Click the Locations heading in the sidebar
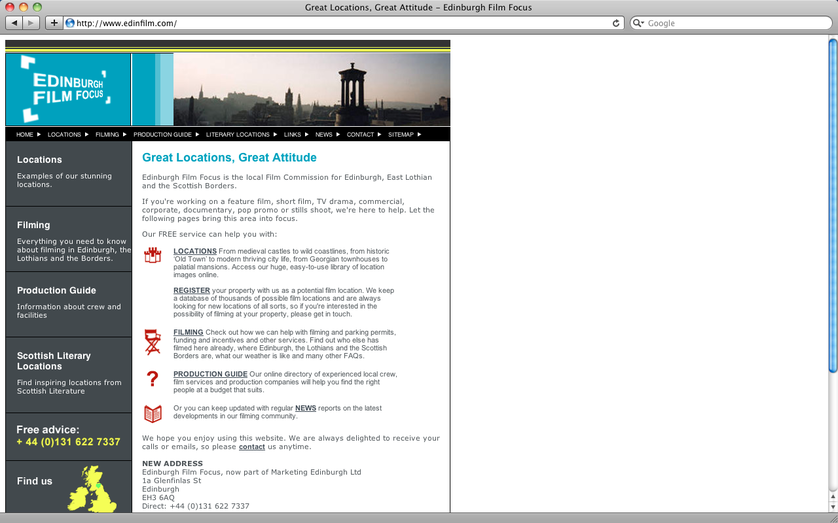 [x=39, y=160]
